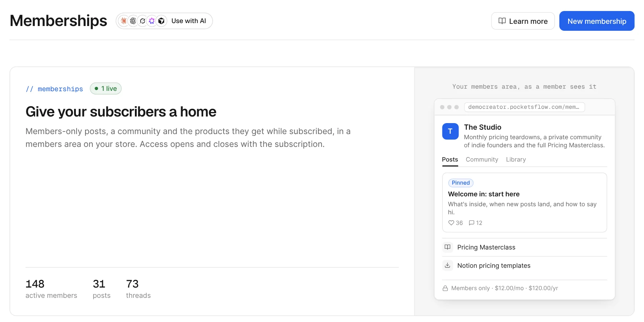
Task: Open the Pricing Masterclass item
Action: pyautogui.click(x=525, y=247)
